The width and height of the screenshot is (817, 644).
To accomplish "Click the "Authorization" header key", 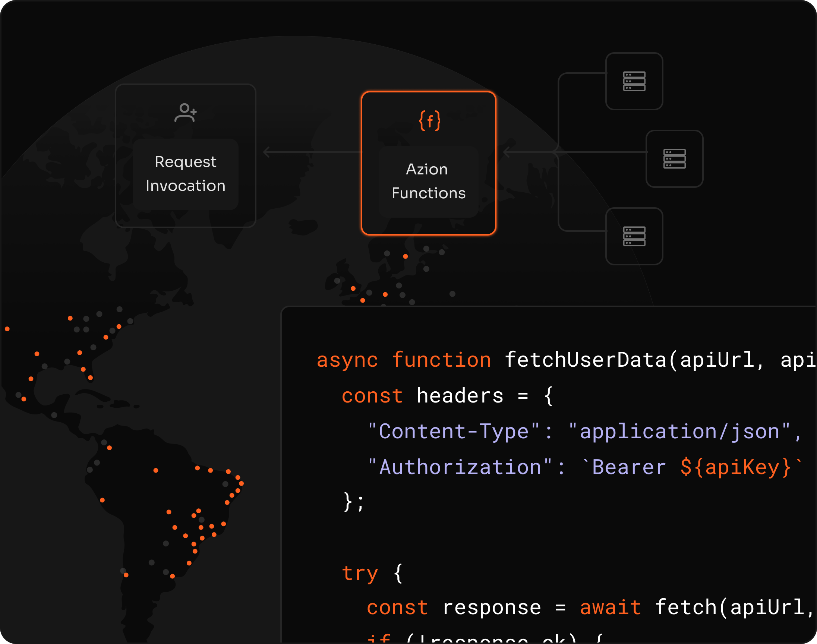I will tap(460, 467).
